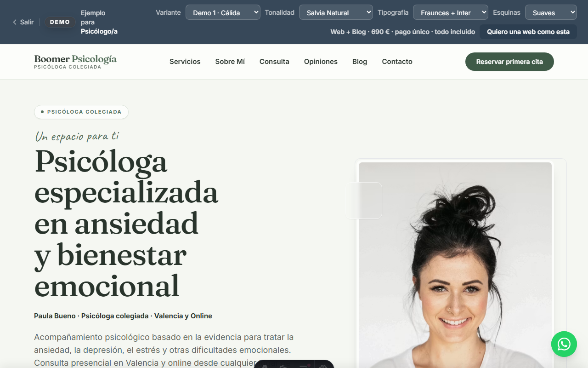Click the handwritten text Un espacio para ti
588x368 pixels.
click(x=77, y=136)
